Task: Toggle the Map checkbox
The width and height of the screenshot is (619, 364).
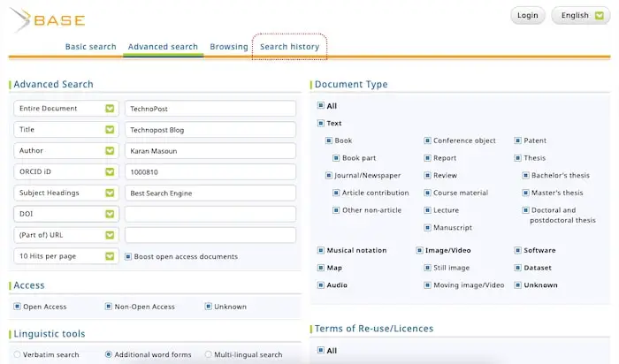Action: 320,268
